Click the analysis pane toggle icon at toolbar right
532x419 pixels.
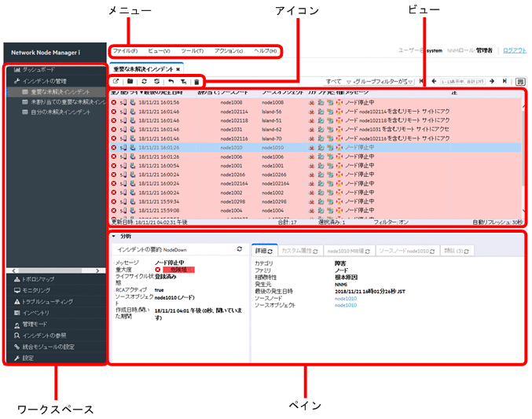[x=519, y=82]
